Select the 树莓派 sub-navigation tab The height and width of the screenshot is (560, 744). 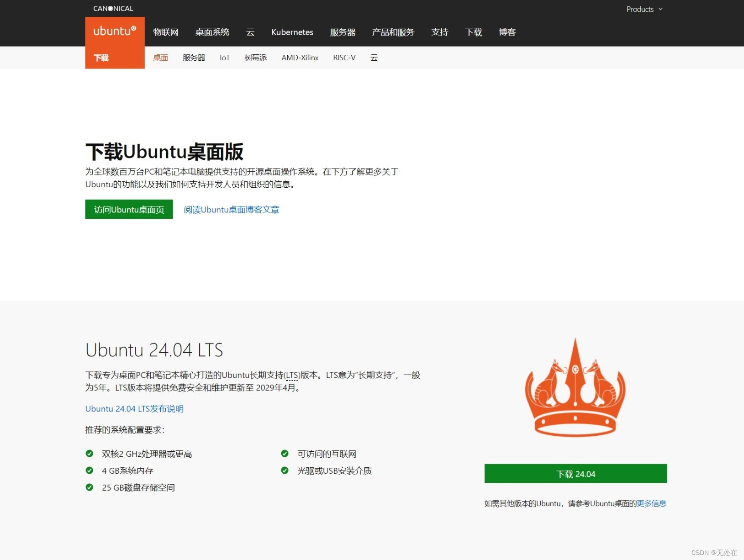(x=256, y=58)
